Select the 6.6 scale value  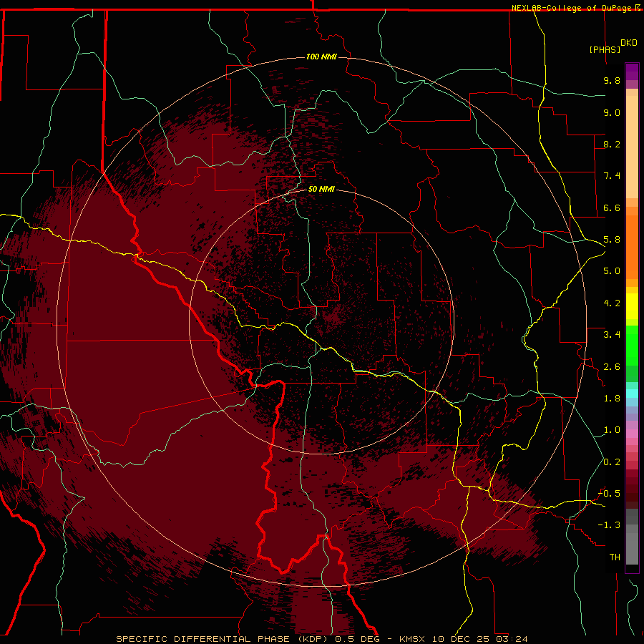(x=612, y=208)
